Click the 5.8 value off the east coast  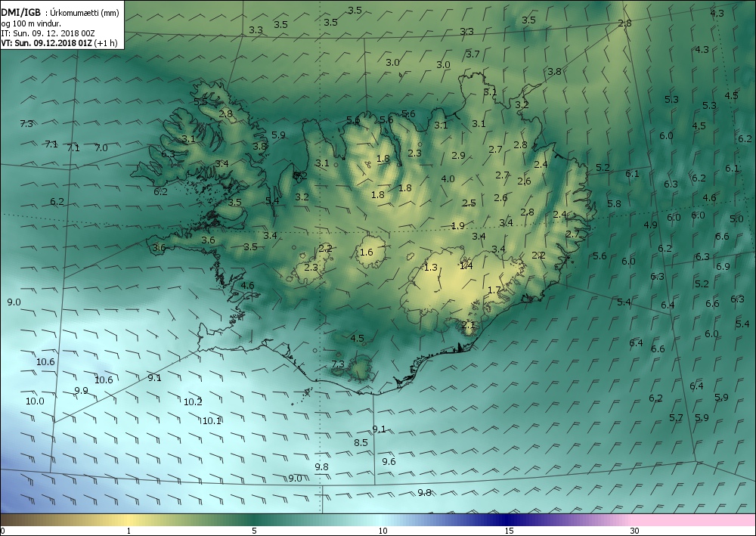[x=614, y=203]
